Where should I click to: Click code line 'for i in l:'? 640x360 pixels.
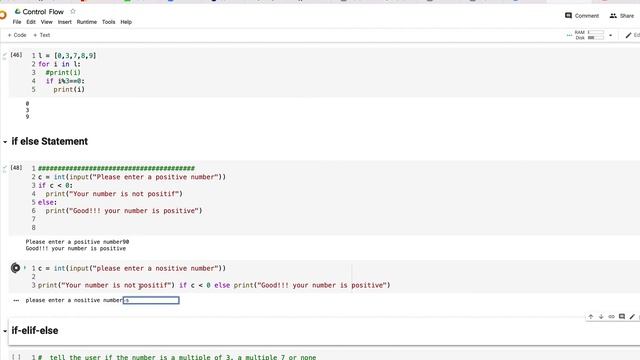point(59,64)
